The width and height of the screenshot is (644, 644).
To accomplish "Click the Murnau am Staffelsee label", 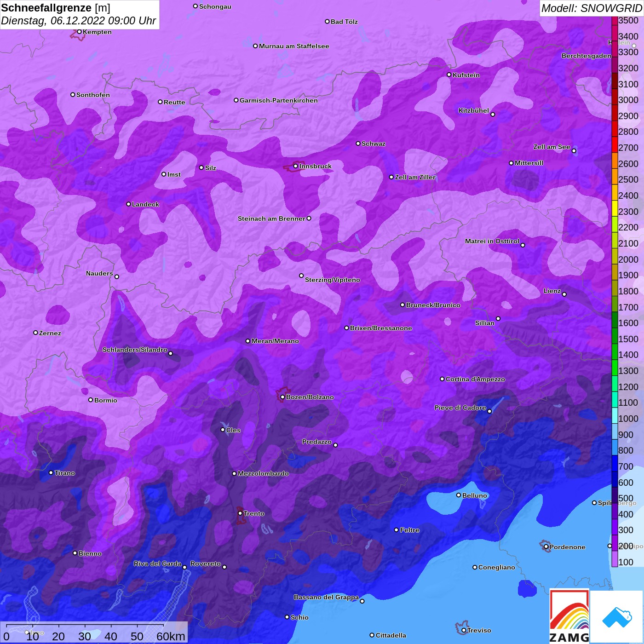I will (294, 46).
